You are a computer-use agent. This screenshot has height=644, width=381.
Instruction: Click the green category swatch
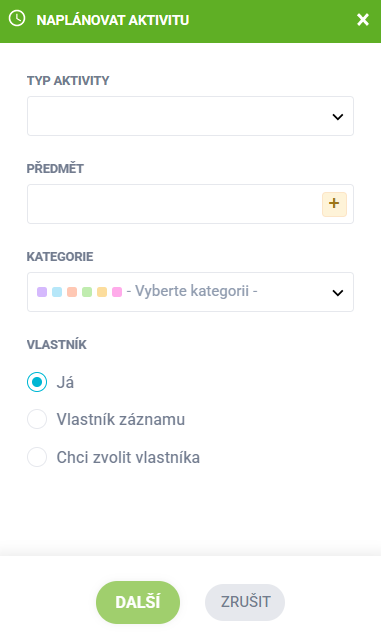[87, 292]
